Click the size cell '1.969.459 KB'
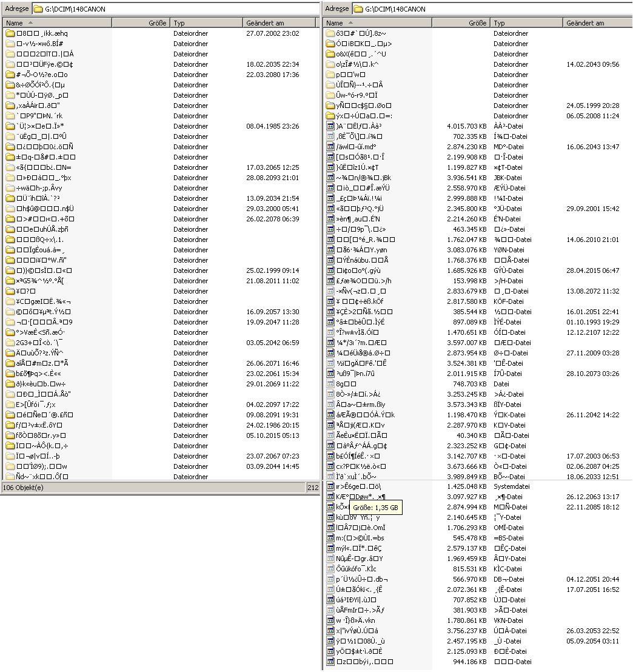 point(467,559)
